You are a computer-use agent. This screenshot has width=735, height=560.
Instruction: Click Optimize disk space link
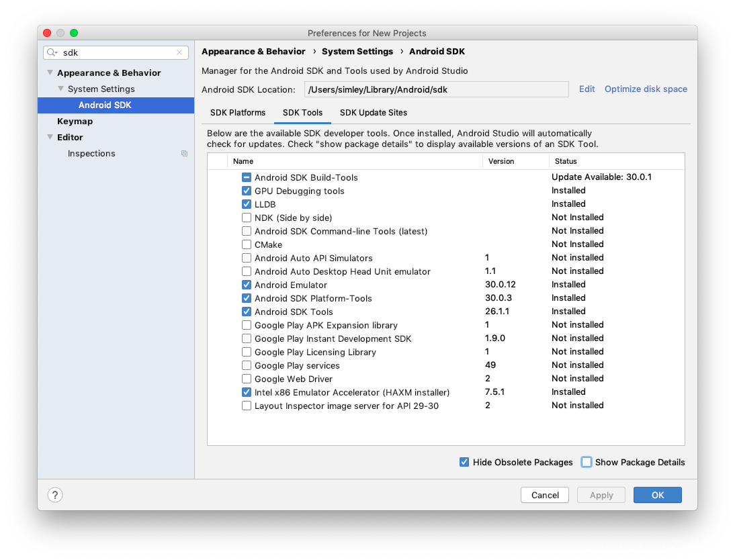[646, 89]
